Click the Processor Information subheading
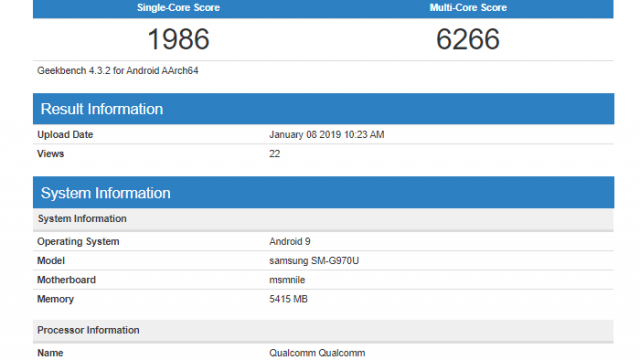The image size is (640, 360). tap(323, 330)
